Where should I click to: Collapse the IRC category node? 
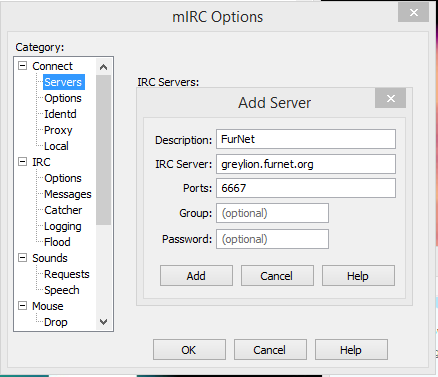(22, 162)
